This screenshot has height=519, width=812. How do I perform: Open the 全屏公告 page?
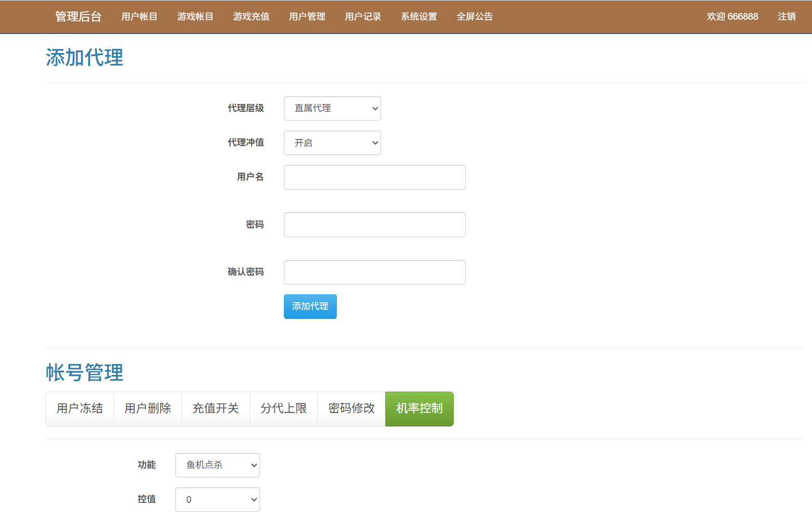click(474, 17)
